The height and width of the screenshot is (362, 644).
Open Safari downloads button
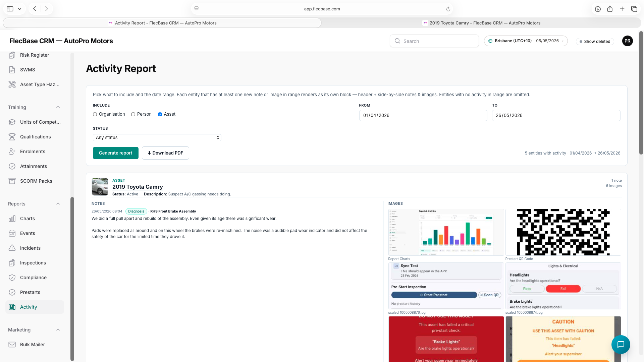point(598,9)
